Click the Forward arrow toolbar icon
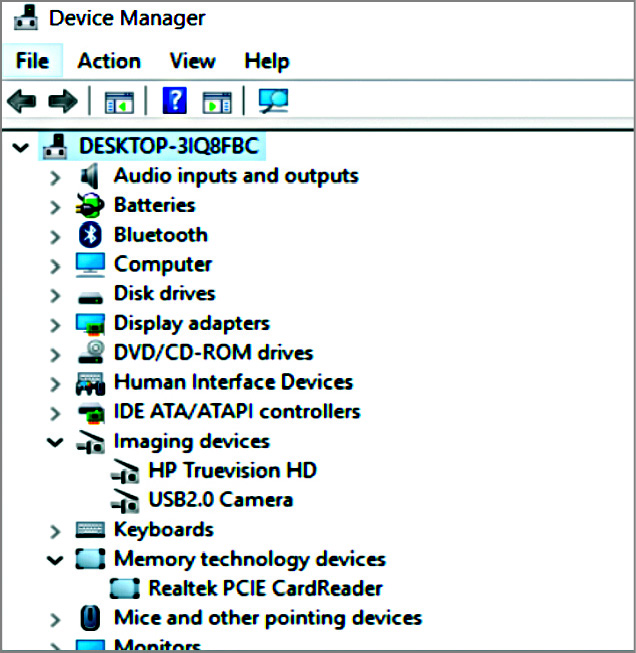This screenshot has height=653, width=636. [x=62, y=100]
